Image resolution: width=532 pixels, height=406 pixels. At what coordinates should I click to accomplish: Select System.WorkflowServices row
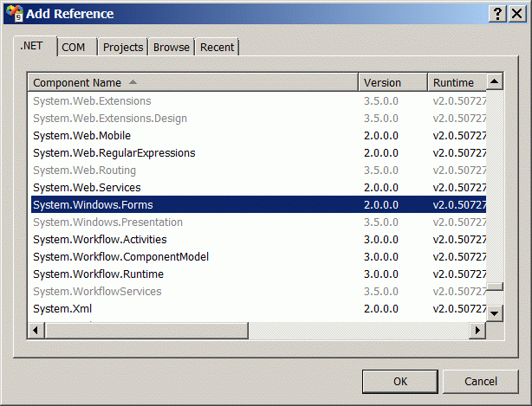(258, 291)
